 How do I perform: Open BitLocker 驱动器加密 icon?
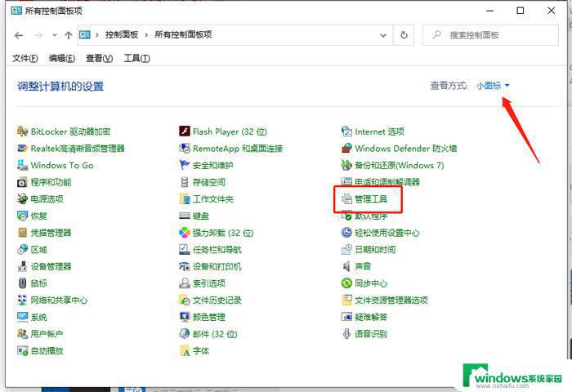click(22, 131)
